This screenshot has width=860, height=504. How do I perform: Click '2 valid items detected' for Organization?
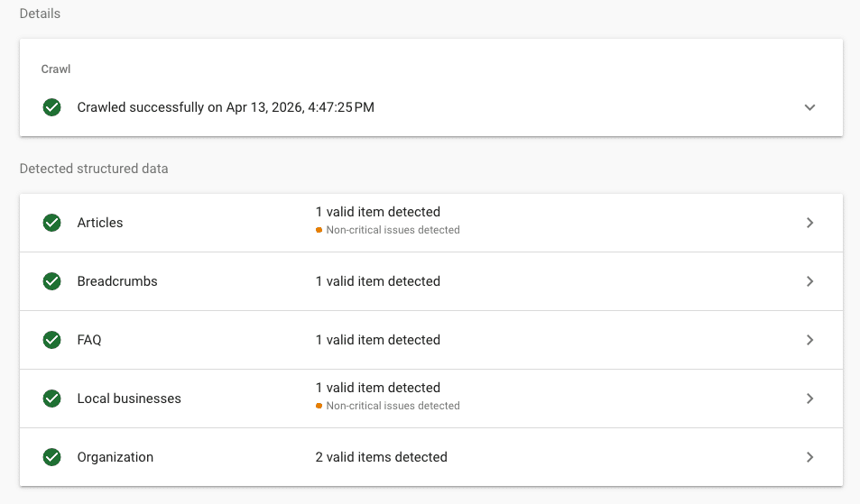pos(381,457)
